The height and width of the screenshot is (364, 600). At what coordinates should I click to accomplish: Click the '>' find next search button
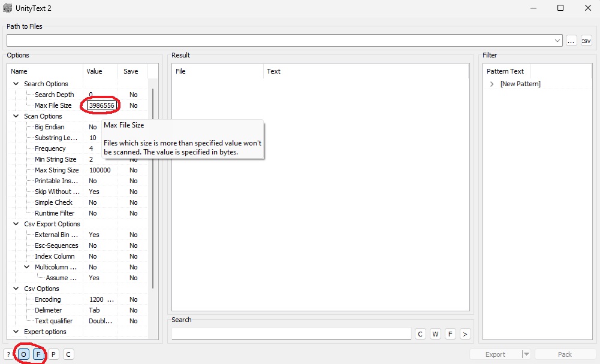click(465, 334)
